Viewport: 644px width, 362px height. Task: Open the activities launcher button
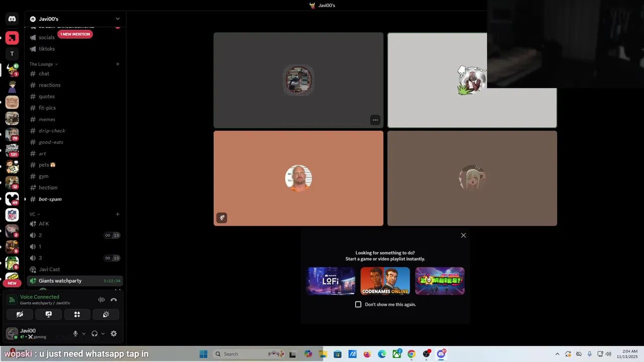click(x=77, y=314)
